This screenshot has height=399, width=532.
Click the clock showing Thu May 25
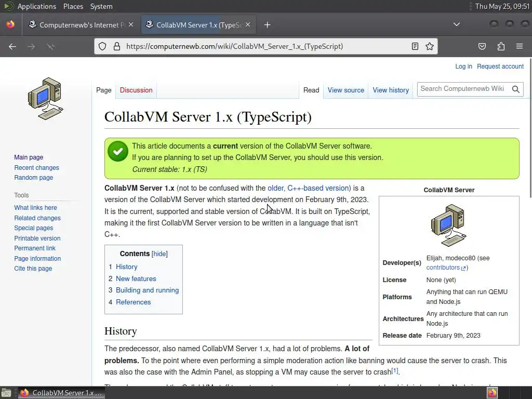pos(502,6)
